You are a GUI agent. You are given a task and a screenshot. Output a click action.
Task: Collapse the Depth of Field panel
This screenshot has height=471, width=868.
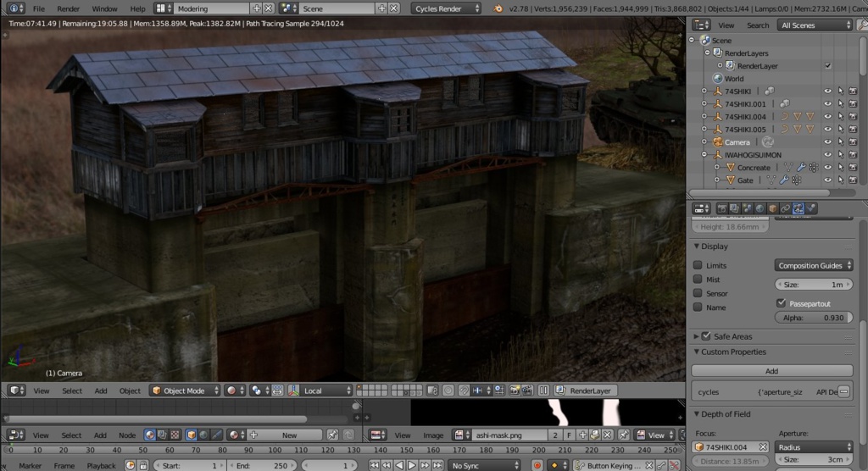pos(697,413)
